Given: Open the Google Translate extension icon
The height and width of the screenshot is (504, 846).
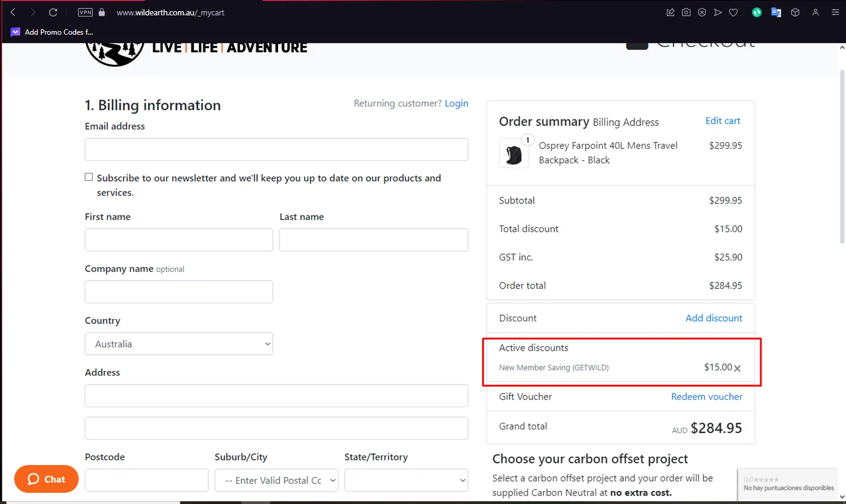Looking at the screenshot, I should pos(776,12).
